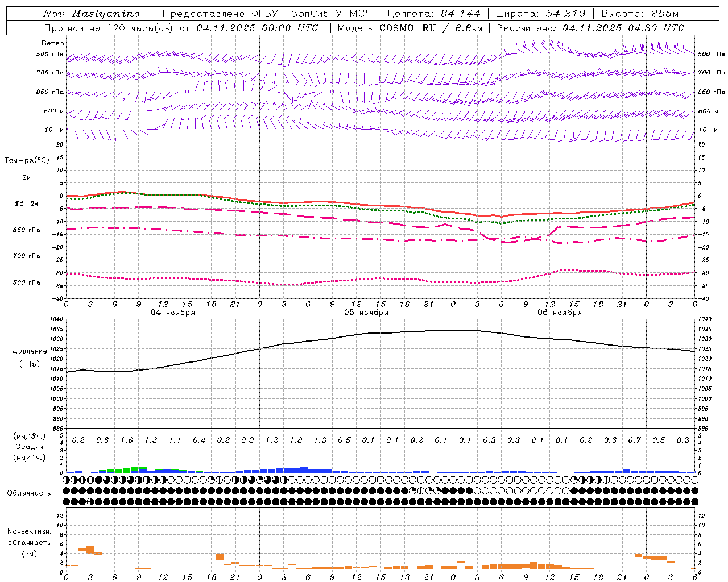Click the 0.8 three-hour precipitation value
This screenshot has height=582, width=728.
click(247, 440)
